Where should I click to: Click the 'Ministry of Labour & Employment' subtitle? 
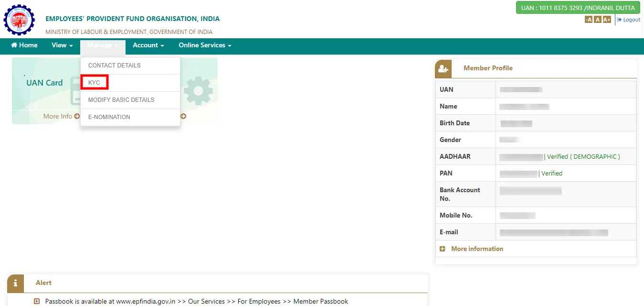point(129,32)
